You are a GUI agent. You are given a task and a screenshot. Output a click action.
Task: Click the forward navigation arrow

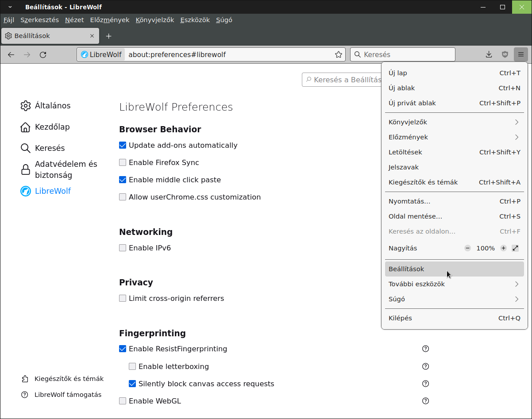[27, 54]
